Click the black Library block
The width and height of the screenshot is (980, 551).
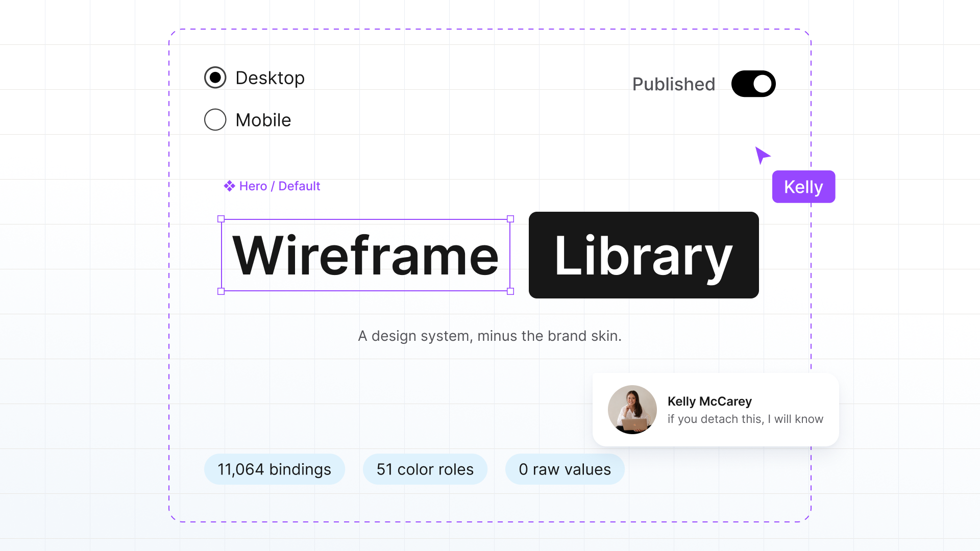644,255
